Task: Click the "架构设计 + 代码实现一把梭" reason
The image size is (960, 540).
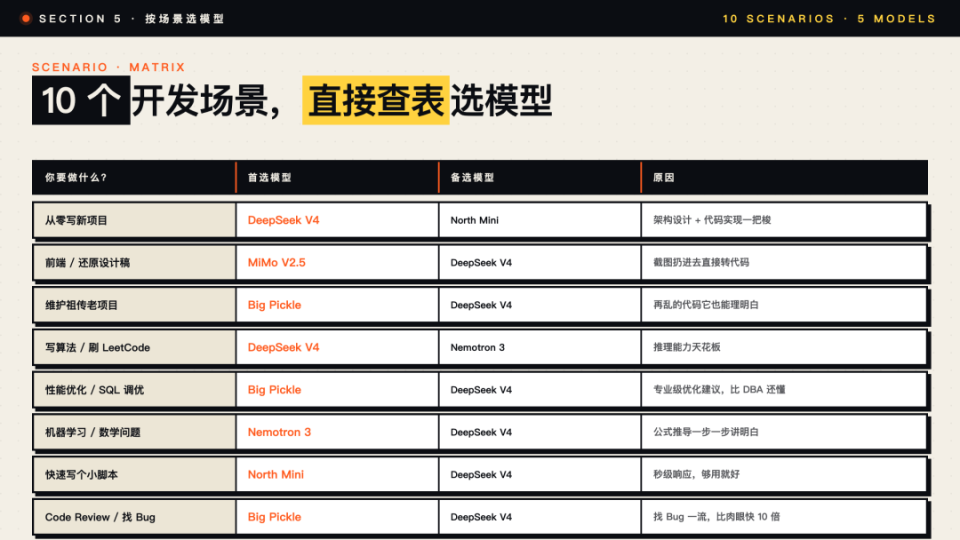Action: pos(712,220)
